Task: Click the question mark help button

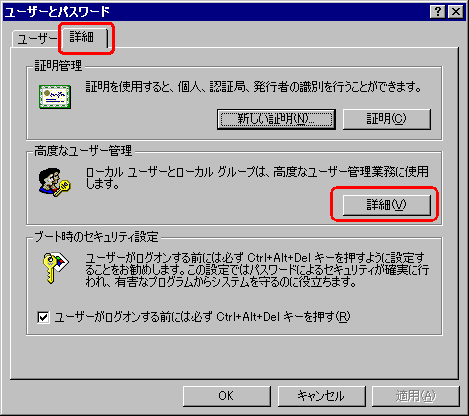Action: (438, 12)
